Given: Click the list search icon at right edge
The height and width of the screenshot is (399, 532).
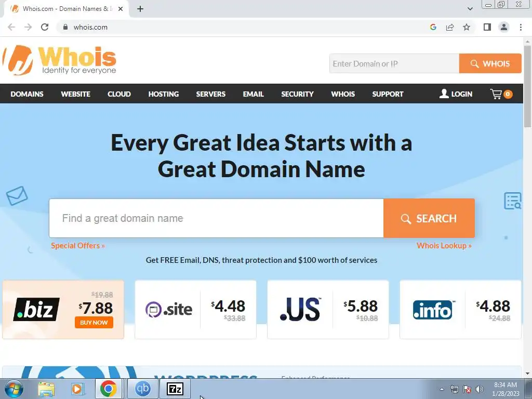Looking at the screenshot, I should coord(513,201).
